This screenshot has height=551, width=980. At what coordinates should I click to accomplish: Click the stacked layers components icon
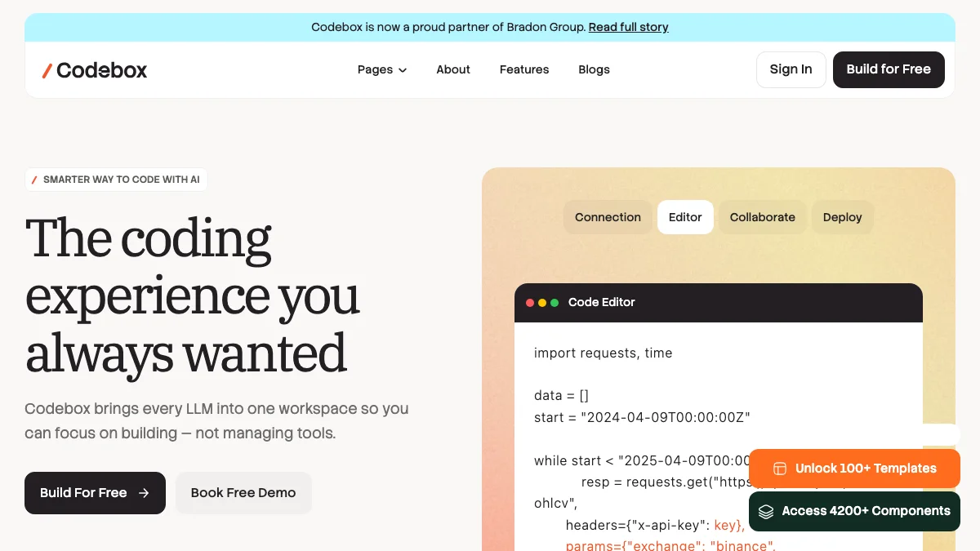pyautogui.click(x=766, y=512)
